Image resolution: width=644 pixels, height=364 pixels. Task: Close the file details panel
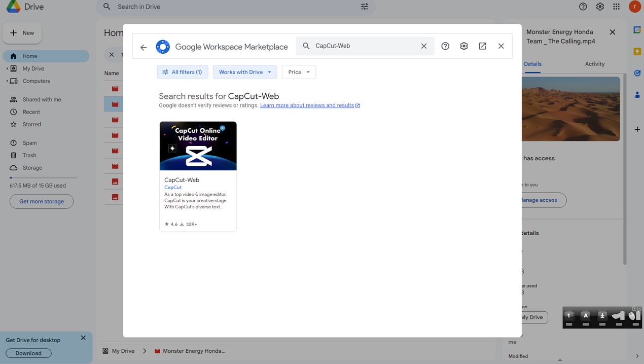point(613,32)
